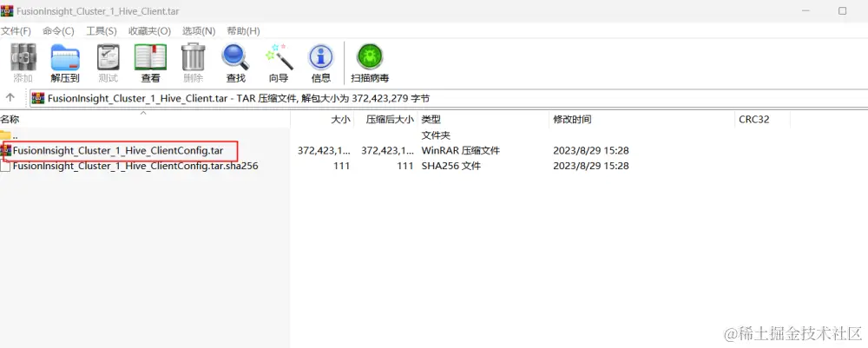Sort by Modified (修改时间) column header
868x348 pixels.
coord(642,120)
